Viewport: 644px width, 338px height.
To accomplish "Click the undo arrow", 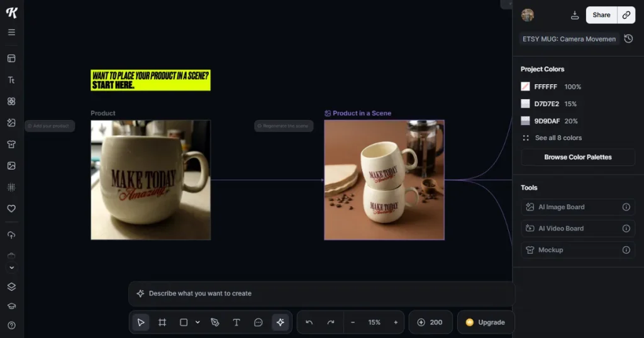I will tap(309, 322).
